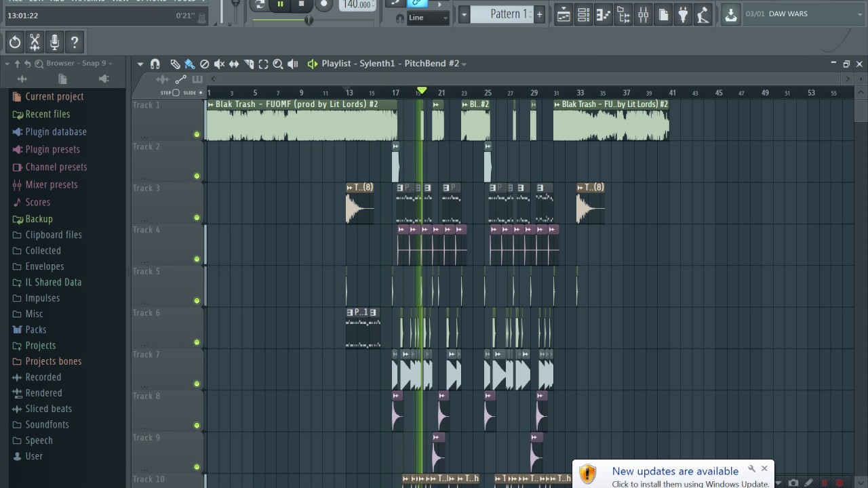Mute Track 7 via its green dot

197,384
